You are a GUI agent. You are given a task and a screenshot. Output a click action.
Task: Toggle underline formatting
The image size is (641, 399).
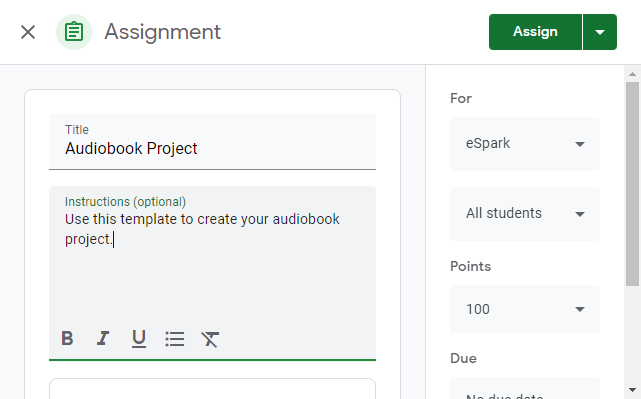click(x=139, y=338)
